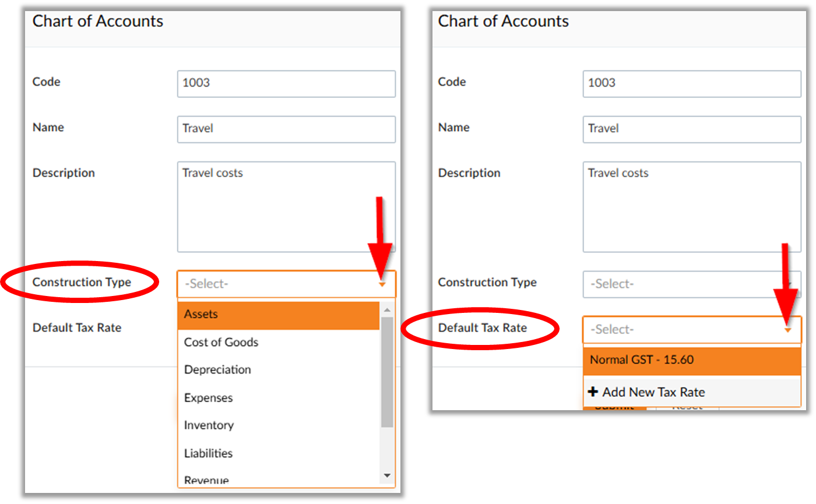Click scroll up arrow of dropdown list
Image resolution: width=816 pixels, height=504 pixels.
387,309
